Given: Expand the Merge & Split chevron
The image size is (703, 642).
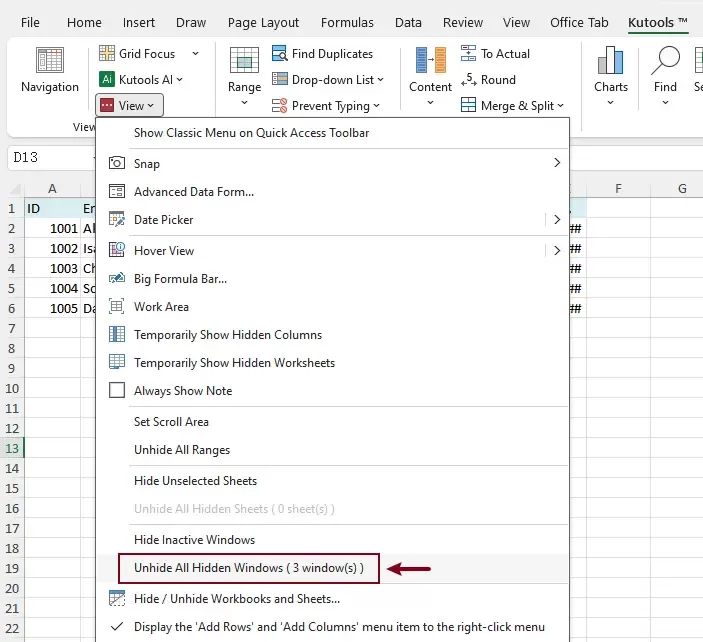Looking at the screenshot, I should tap(560, 106).
